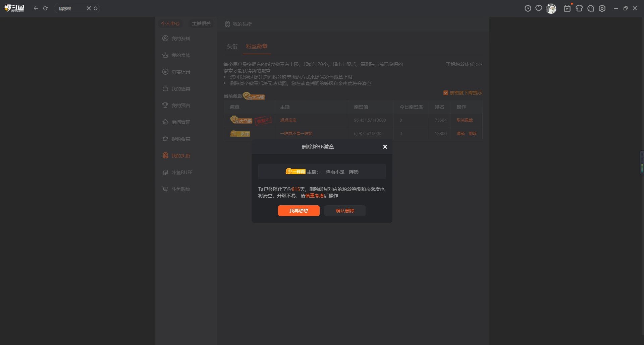The height and width of the screenshot is (345, 644).
Task: Click streamer name 一阵雨不是一阵奶 in table
Action: point(296,133)
